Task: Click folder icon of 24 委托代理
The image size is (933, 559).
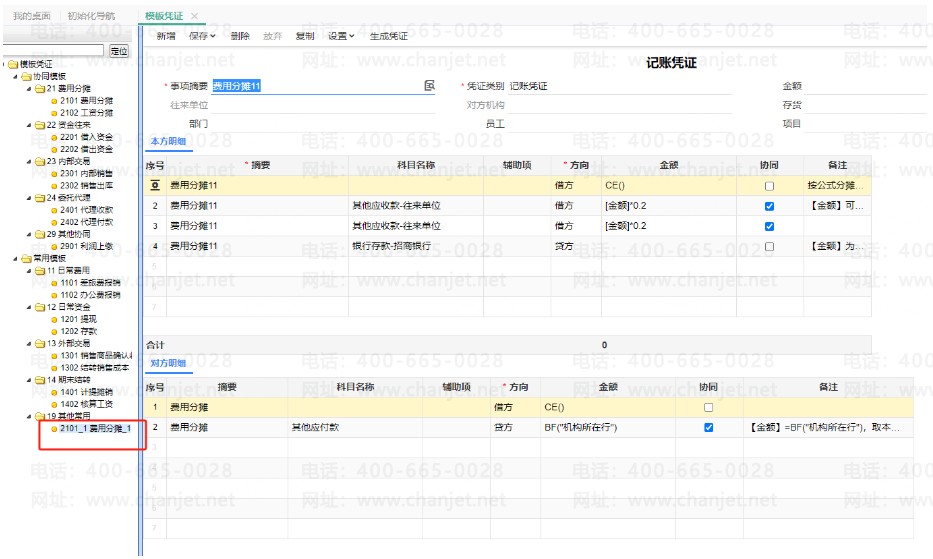Action: (40, 198)
